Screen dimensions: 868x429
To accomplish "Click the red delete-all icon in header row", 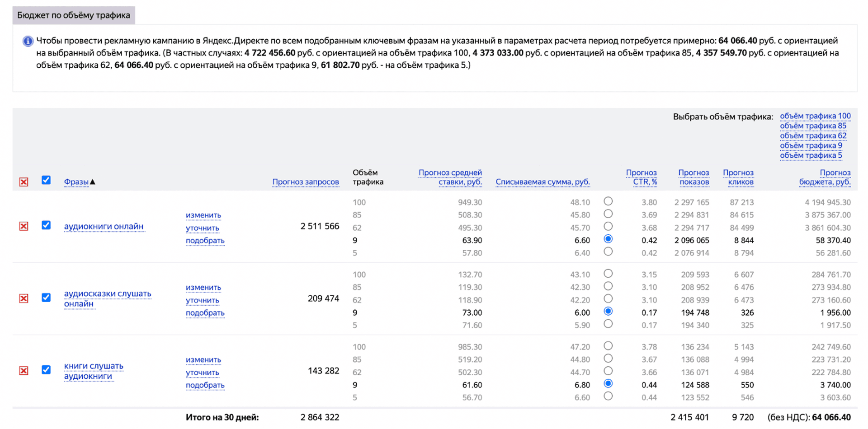I will point(24,182).
